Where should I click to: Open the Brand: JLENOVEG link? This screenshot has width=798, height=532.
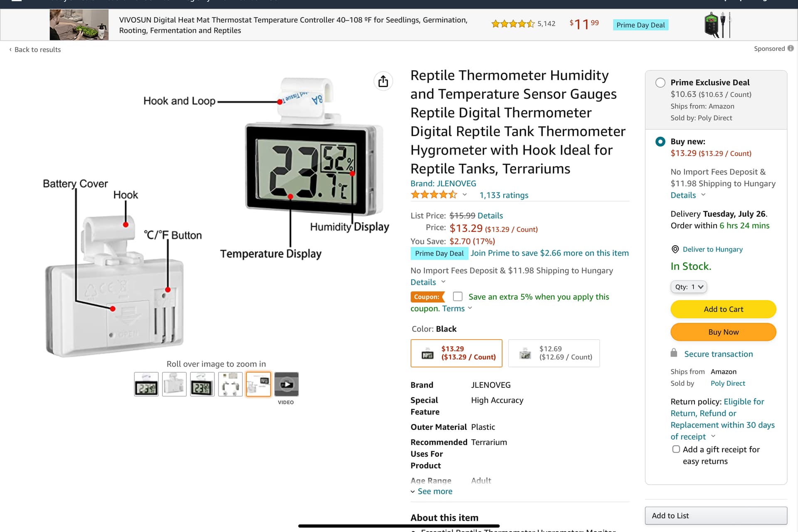443,183
